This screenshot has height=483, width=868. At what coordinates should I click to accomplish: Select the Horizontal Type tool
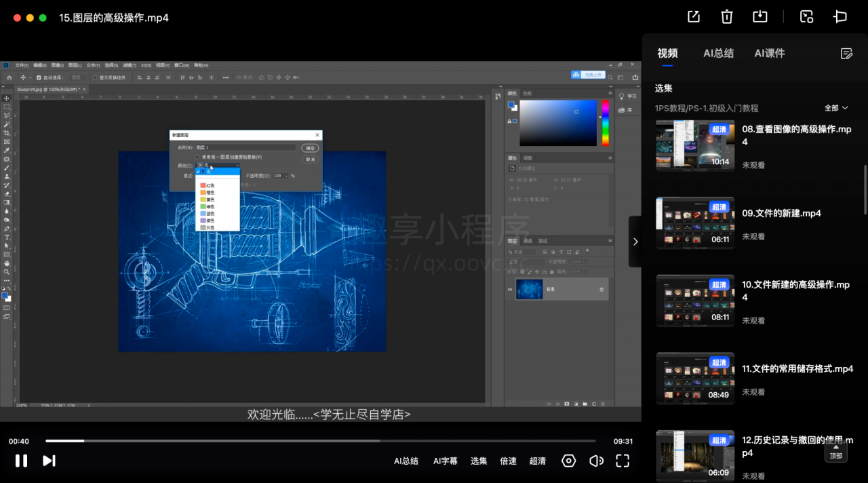[7, 237]
